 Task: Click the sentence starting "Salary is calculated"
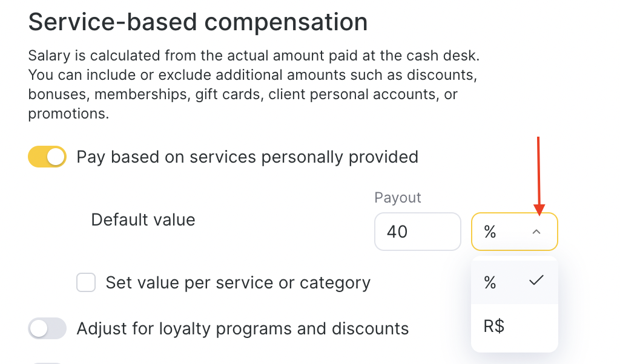[x=254, y=56]
